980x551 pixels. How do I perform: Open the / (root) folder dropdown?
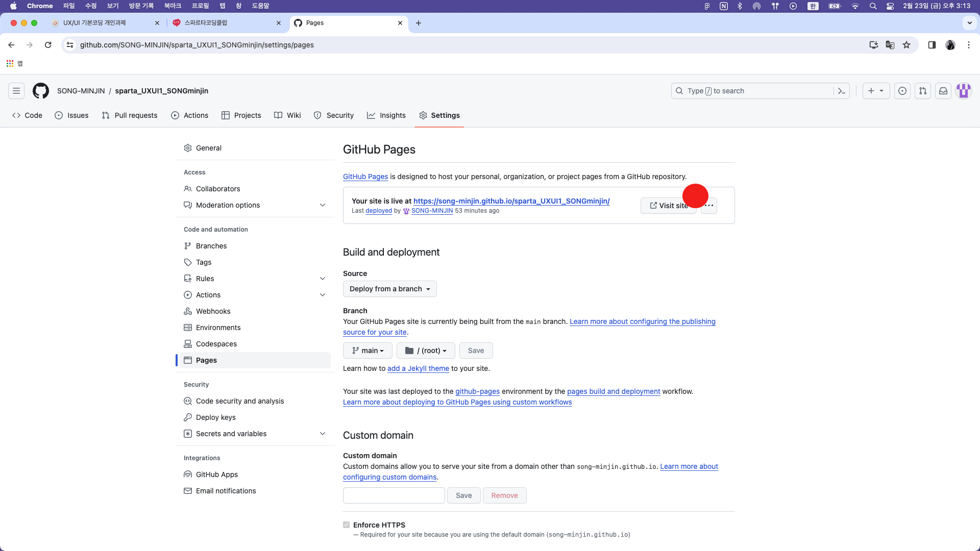tap(426, 350)
